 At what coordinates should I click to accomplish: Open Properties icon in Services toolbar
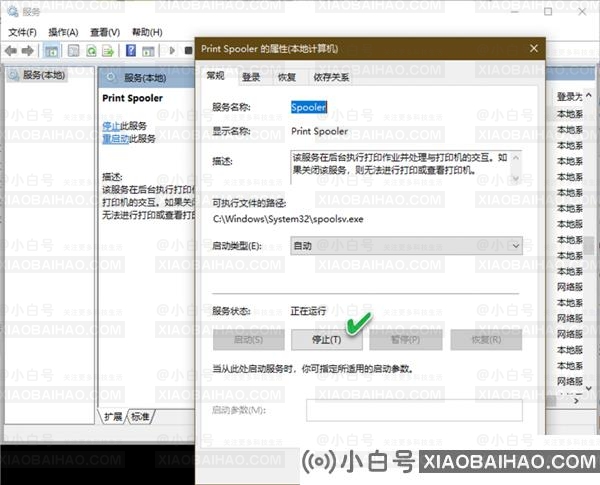coord(73,51)
